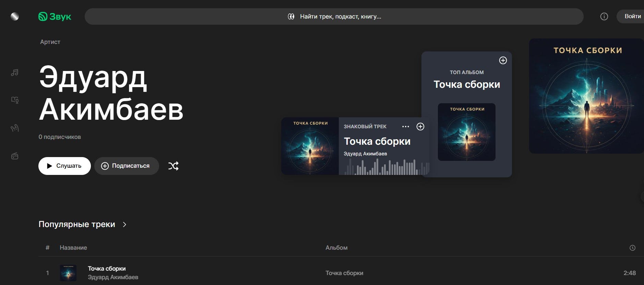Click the ЗНАКОВЫЙ ТРЕК label
This screenshot has height=285, width=644.
click(365, 127)
